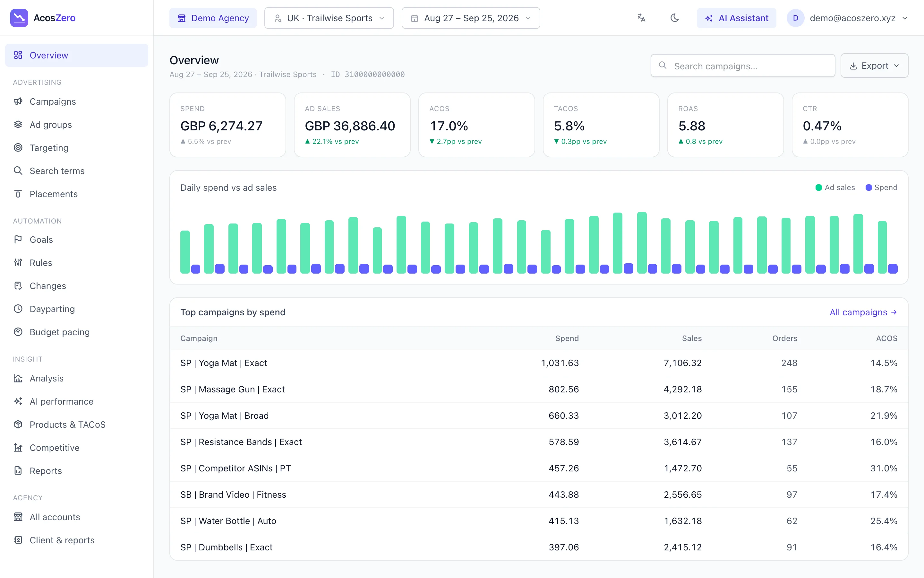Viewport: 924px width, 578px height.
Task: Click the Demo Agency button
Action: tap(213, 18)
